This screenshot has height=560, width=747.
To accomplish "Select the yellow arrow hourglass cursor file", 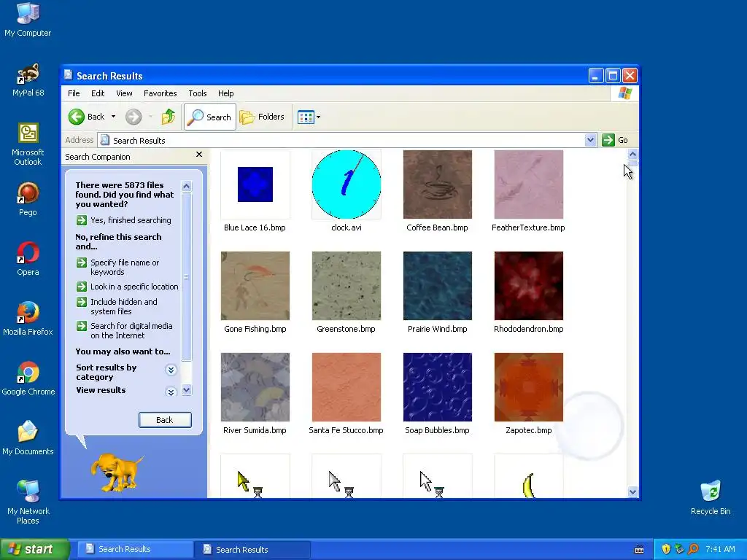I will (x=255, y=476).
